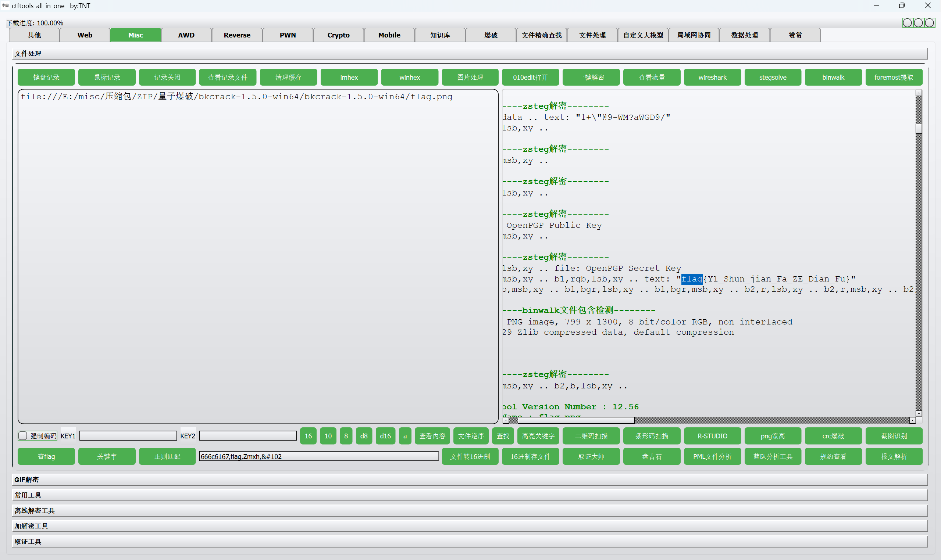This screenshot has width=941, height=560.
Task: Open 查看记录文件
Action: [228, 78]
